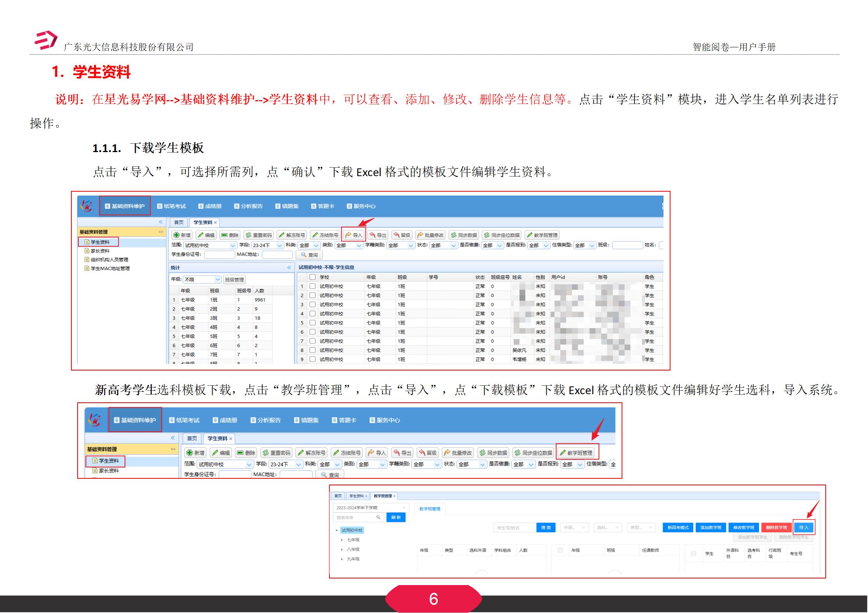The width and height of the screenshot is (868, 613).
Task: Switch to the 教学班管理 tab
Action: tap(383, 495)
